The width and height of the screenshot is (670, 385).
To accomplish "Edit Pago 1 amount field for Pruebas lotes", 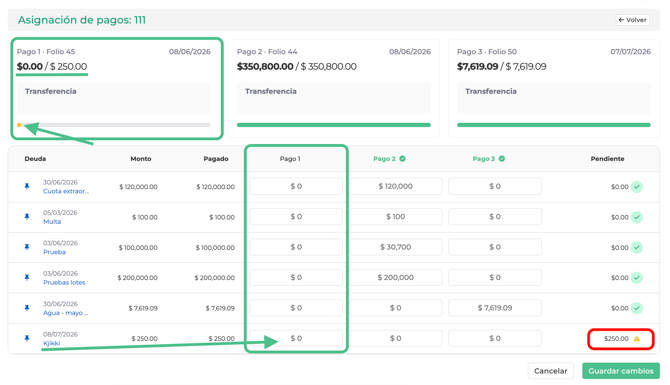I will pos(296,277).
